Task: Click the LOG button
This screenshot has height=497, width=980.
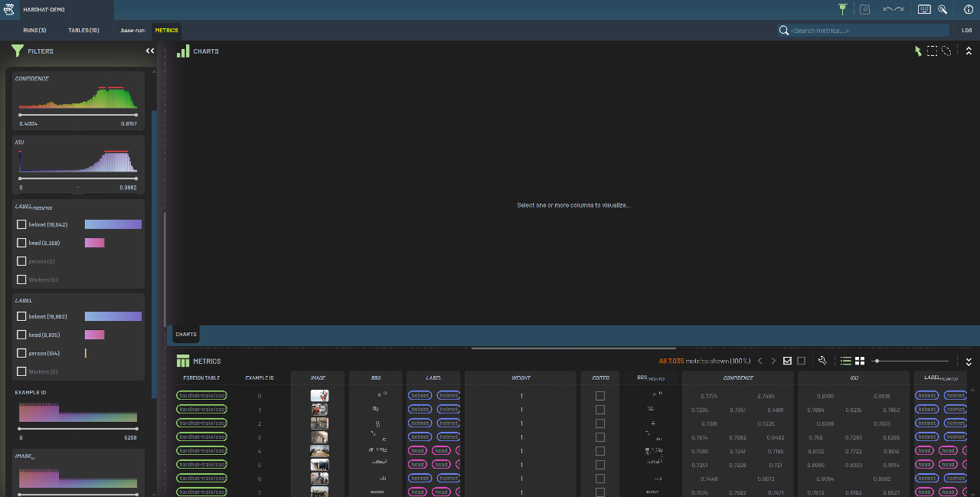Action: coord(967,31)
